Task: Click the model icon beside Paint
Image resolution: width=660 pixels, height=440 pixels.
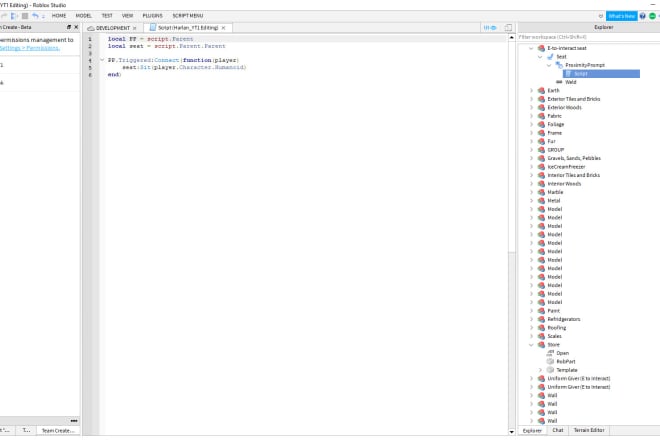Action: coord(541,311)
